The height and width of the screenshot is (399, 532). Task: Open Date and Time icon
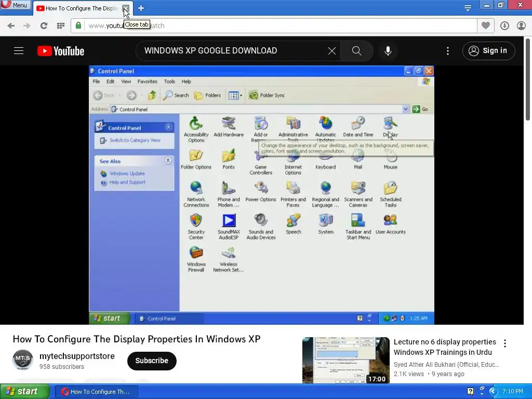pos(358,127)
